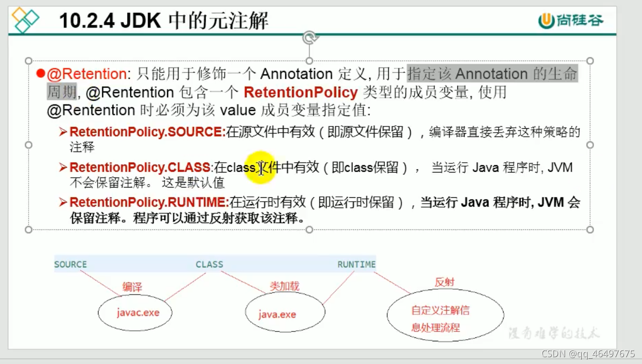Click the 'SOURCE' label in the diagram
The width and height of the screenshot is (642, 364).
tap(70, 264)
